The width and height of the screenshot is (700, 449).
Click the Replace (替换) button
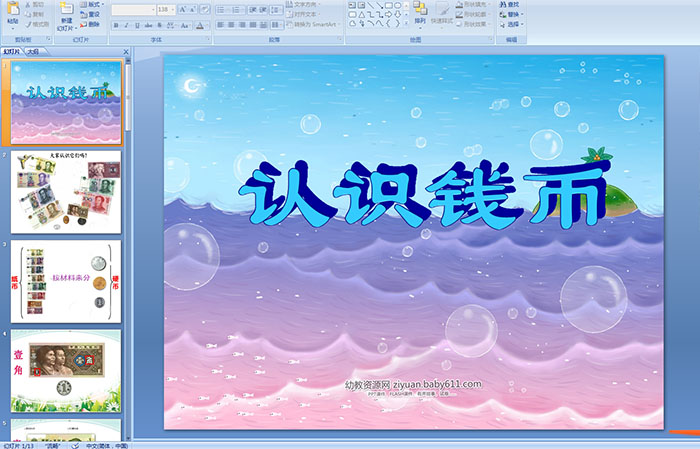pyautogui.click(x=513, y=14)
